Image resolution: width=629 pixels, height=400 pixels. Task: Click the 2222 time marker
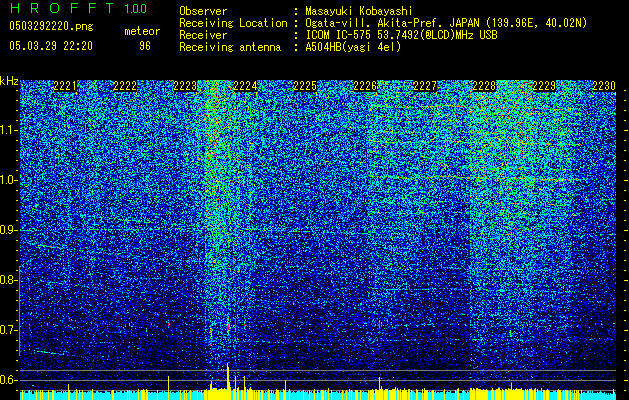click(x=125, y=86)
